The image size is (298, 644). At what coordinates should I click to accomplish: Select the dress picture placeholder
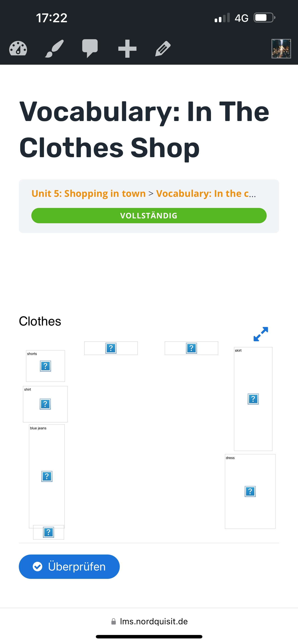tap(250, 491)
